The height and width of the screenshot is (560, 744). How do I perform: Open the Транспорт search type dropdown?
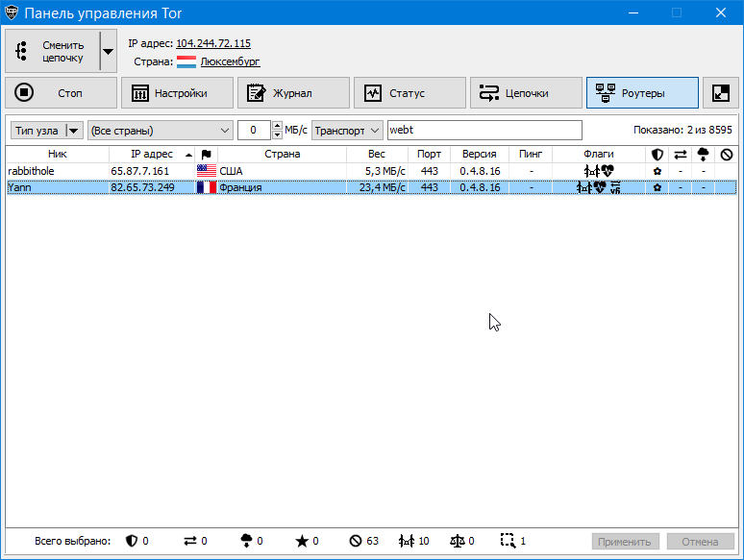347,131
